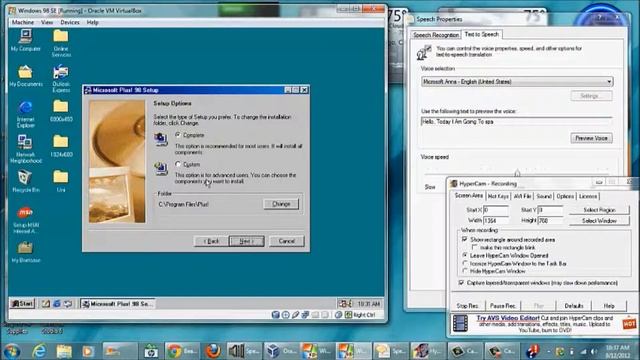
Task: Launch Setup MSN Internet Access icon
Action: 25,220
